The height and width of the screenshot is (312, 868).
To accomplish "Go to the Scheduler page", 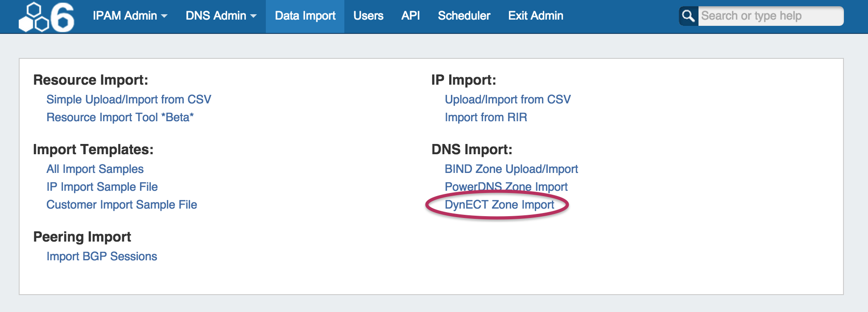I will [x=464, y=16].
